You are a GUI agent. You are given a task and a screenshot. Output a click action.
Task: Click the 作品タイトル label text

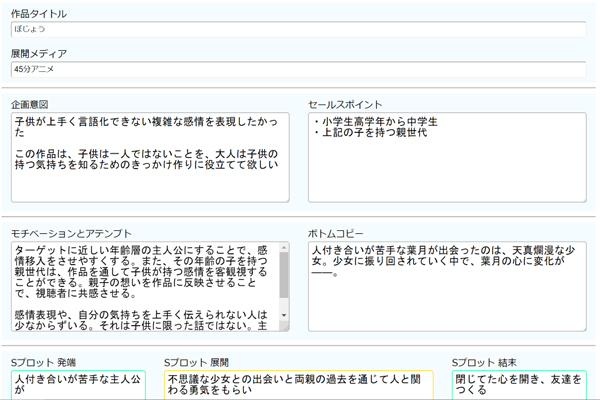[39, 14]
